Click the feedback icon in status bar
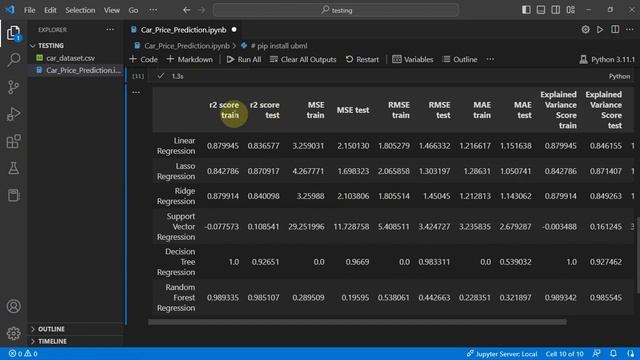This screenshot has width=640, height=360. (596, 353)
